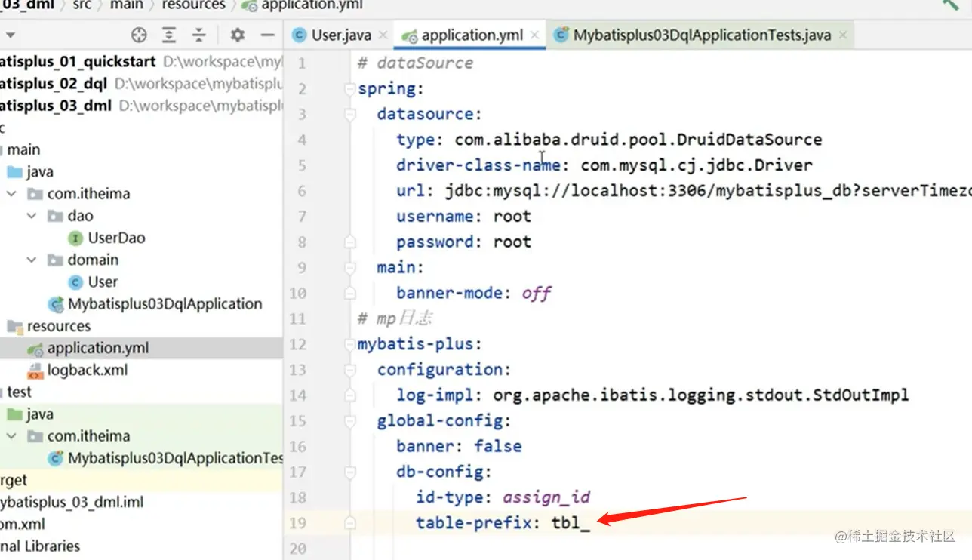The image size is (972, 560).
Task: Click after tbl_ on line 19
Action: [592, 522]
